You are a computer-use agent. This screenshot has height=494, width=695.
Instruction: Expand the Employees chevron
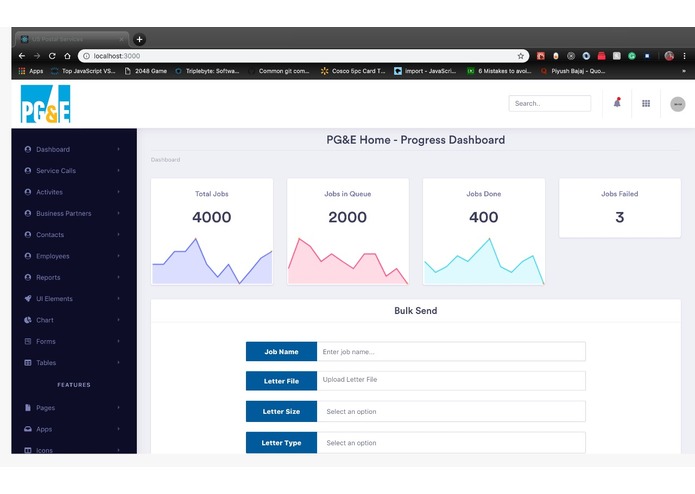119,256
